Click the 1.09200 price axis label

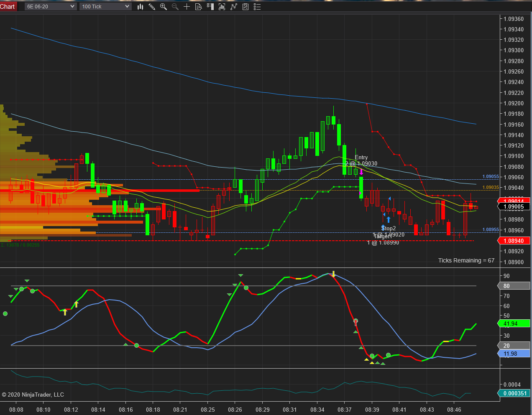[x=513, y=103]
